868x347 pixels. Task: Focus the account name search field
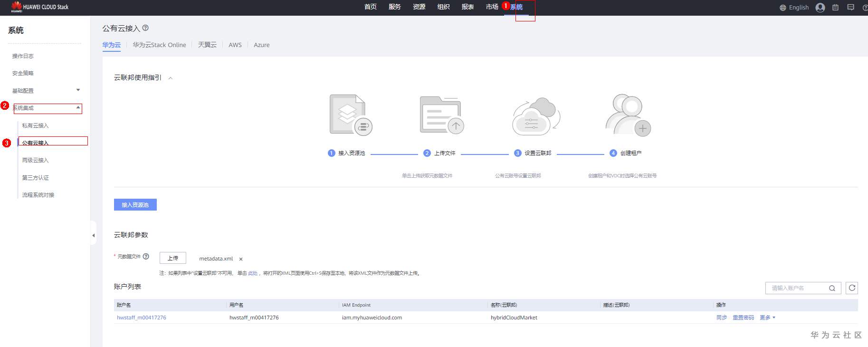pos(799,288)
